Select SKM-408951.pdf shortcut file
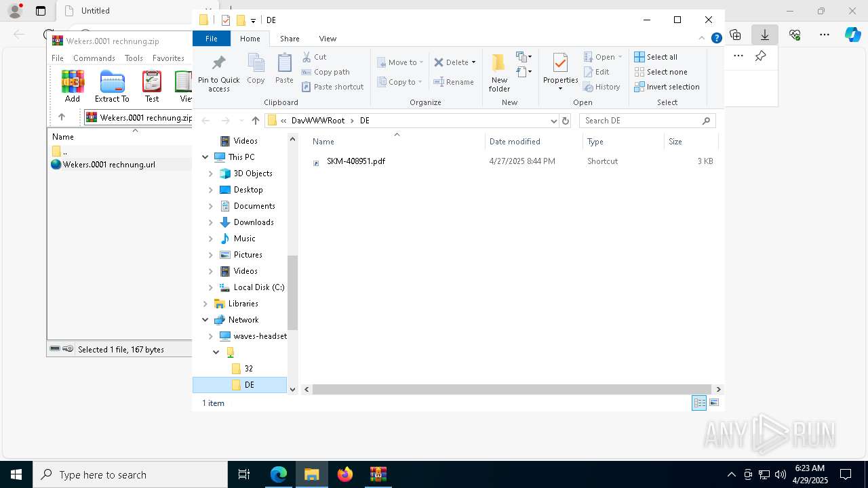The image size is (868, 488). 355,161
